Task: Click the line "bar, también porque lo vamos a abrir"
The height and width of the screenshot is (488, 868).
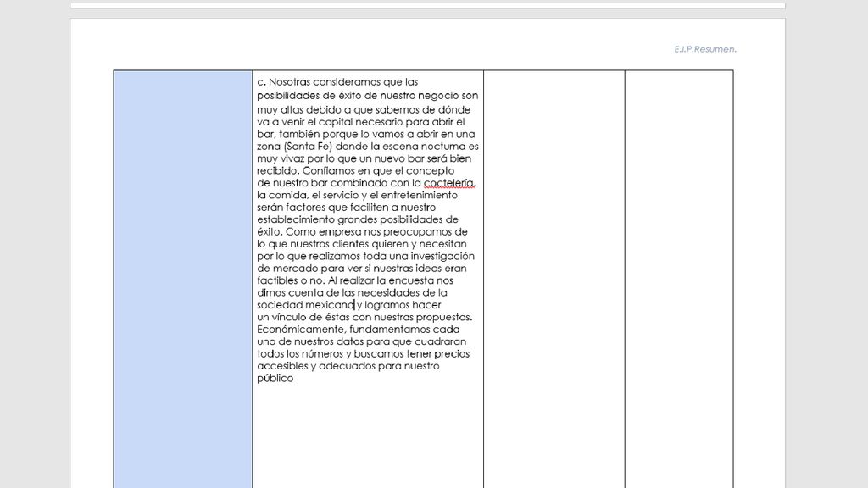Action: pos(366,134)
